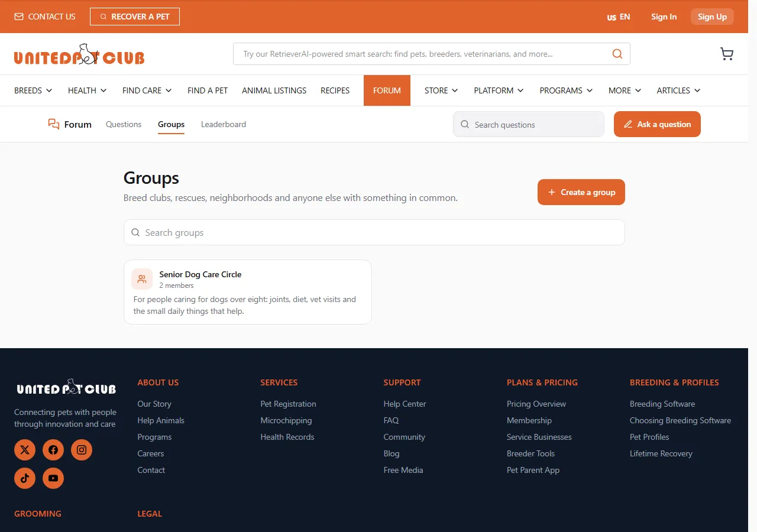Click the Recover a Pet button
This screenshot has width=757, height=532.
135,17
